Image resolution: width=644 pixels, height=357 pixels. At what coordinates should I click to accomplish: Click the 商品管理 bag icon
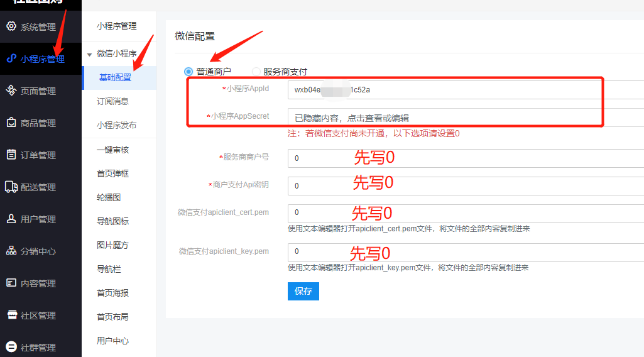pos(11,123)
